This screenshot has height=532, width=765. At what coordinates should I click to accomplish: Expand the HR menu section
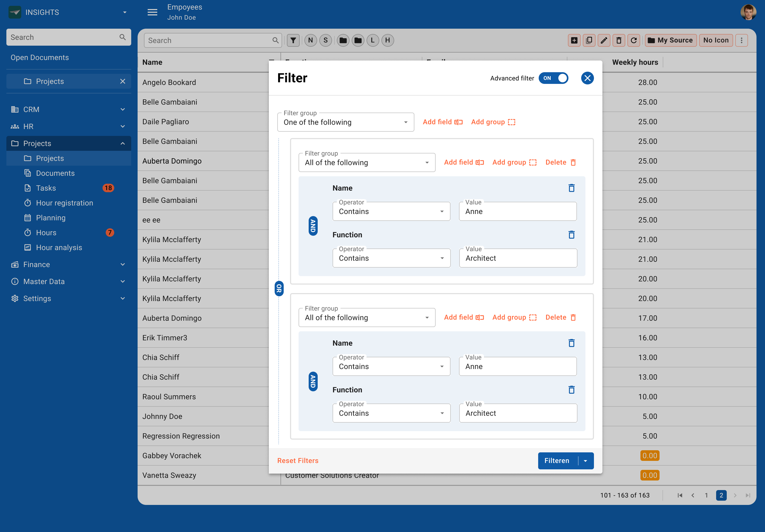[x=69, y=126]
